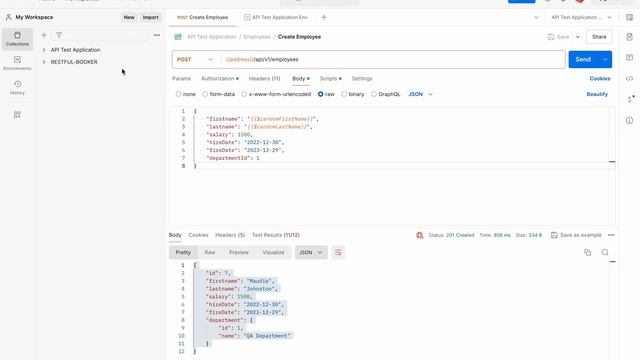Click the request URL input field
The height and width of the screenshot is (360, 640).
393,60
